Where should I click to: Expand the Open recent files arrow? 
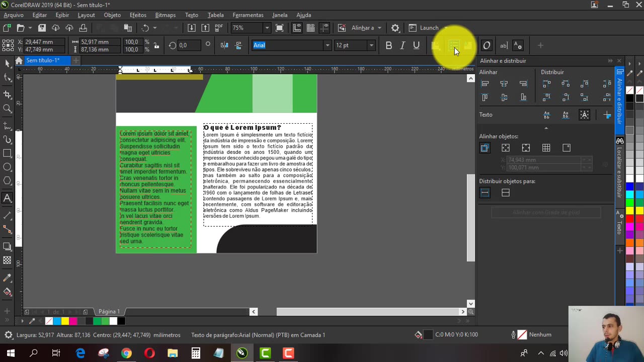click(x=30, y=28)
